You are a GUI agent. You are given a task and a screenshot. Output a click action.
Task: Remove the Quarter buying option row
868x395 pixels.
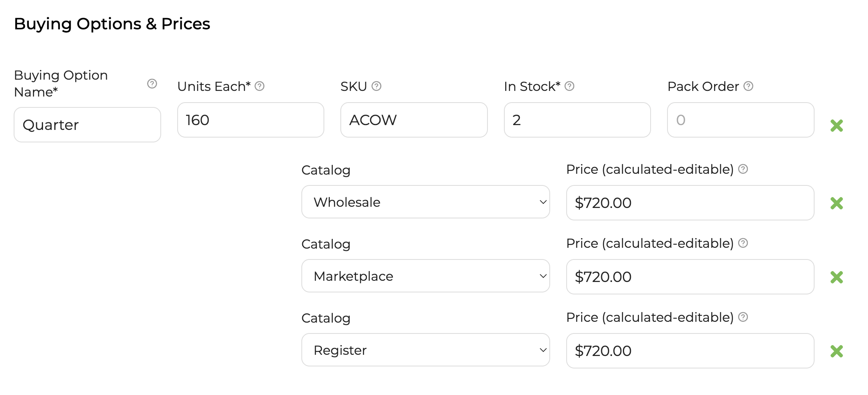(x=837, y=125)
